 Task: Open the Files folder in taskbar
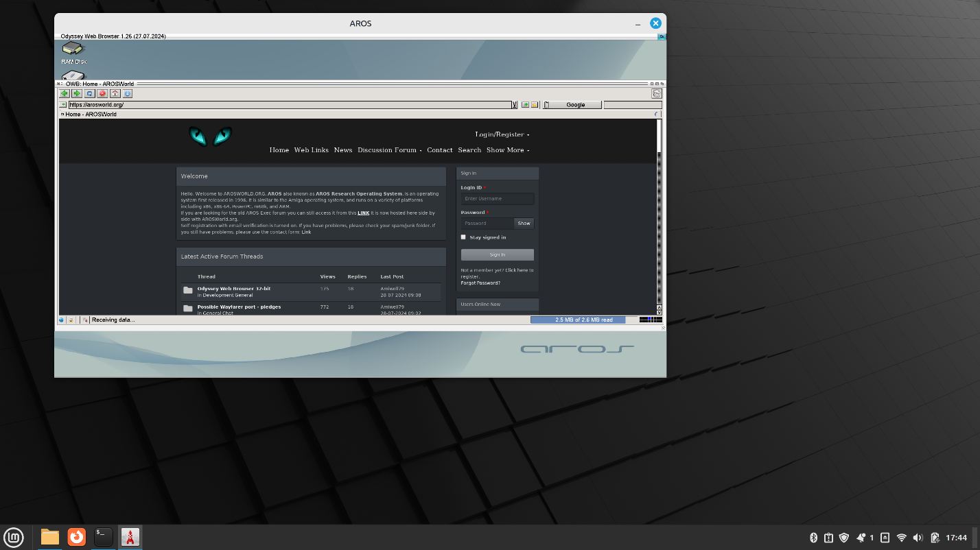pyautogui.click(x=50, y=537)
